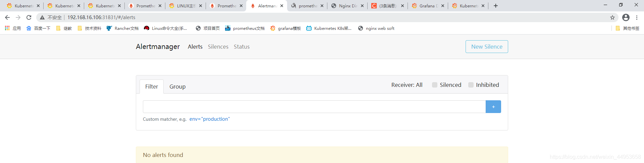Close the LINUX tab

click(201, 6)
